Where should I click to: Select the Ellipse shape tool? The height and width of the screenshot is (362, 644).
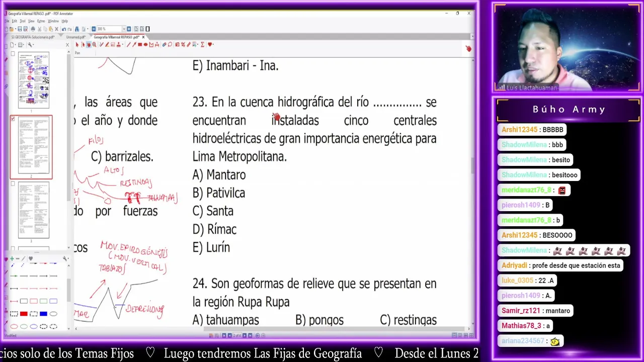145,45
